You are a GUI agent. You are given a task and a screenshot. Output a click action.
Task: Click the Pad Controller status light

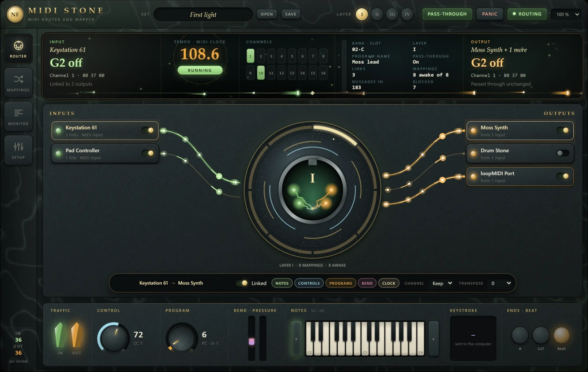(58, 154)
